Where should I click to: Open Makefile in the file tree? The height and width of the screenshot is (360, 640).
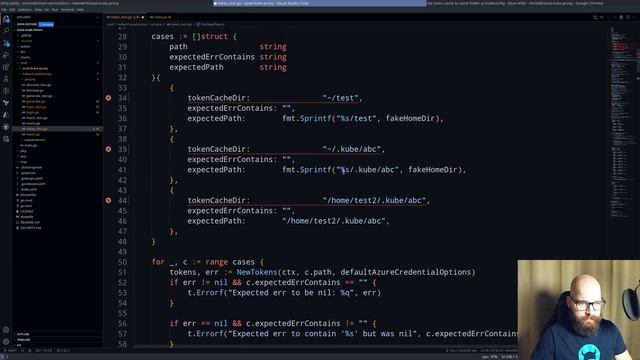click(27, 217)
